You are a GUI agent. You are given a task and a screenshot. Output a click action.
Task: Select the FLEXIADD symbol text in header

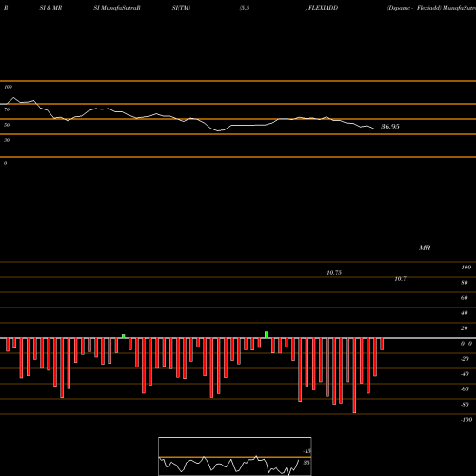point(323,8)
